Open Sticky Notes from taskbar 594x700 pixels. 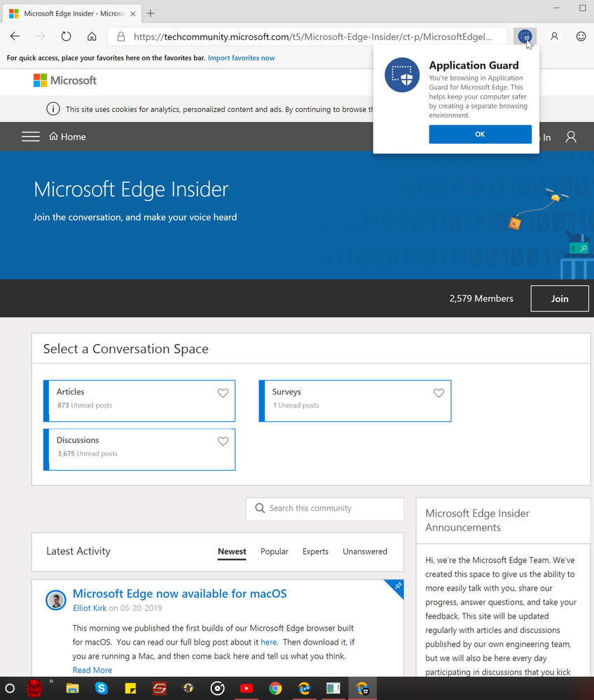pyautogui.click(x=130, y=688)
